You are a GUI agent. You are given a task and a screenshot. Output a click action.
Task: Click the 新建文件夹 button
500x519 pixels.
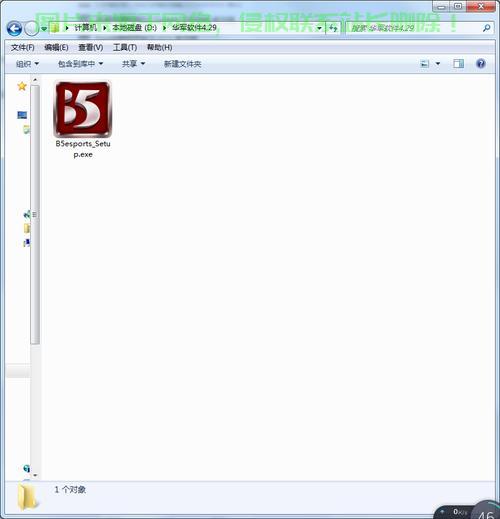tap(183, 64)
